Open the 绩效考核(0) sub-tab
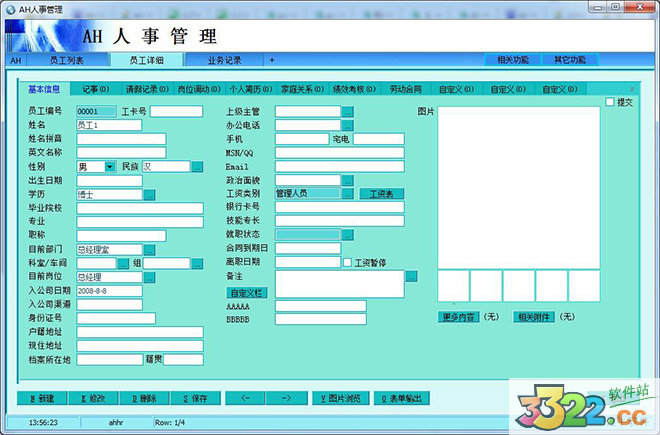This screenshot has width=660, height=435. click(x=354, y=89)
